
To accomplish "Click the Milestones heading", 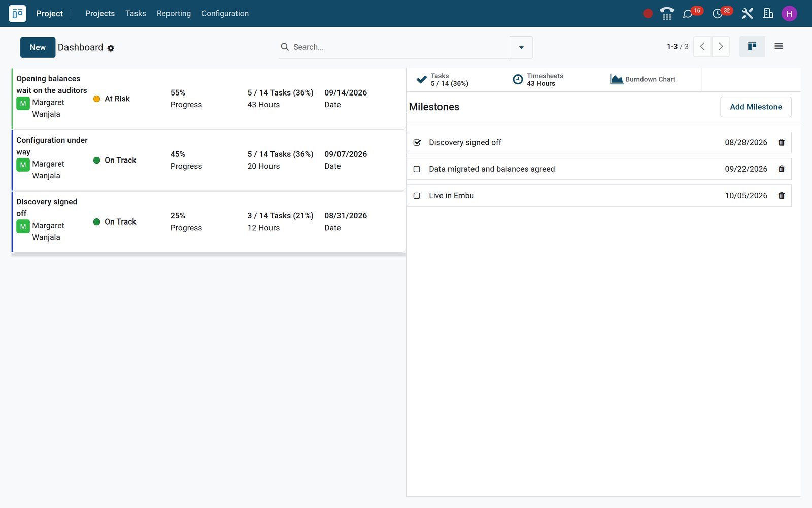I will pos(434,107).
